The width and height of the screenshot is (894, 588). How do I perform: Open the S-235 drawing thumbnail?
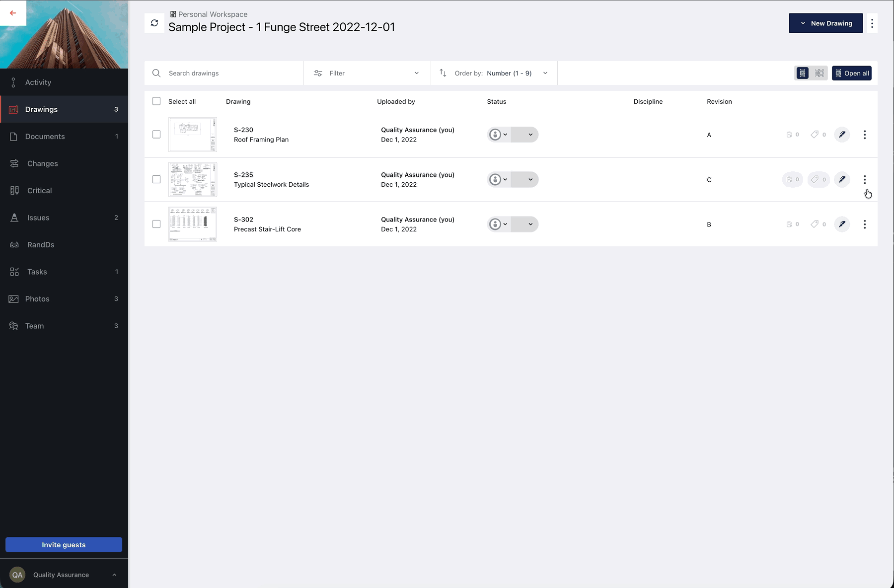coord(193,179)
